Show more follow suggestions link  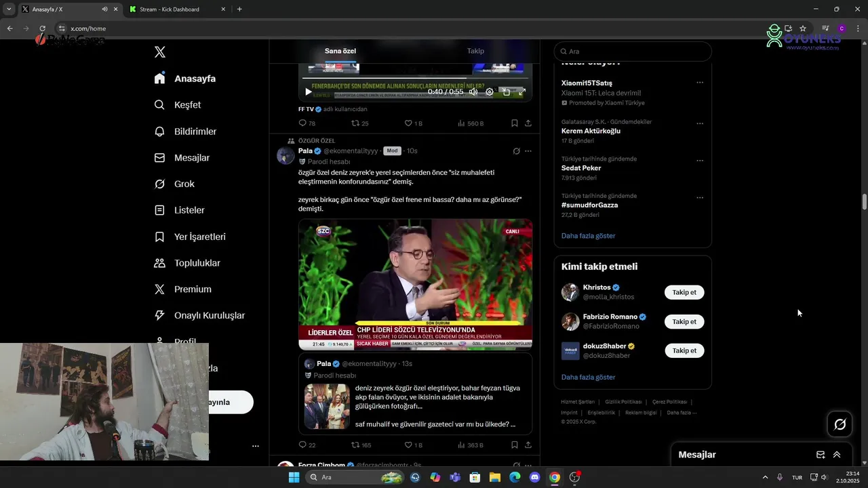coord(588,378)
